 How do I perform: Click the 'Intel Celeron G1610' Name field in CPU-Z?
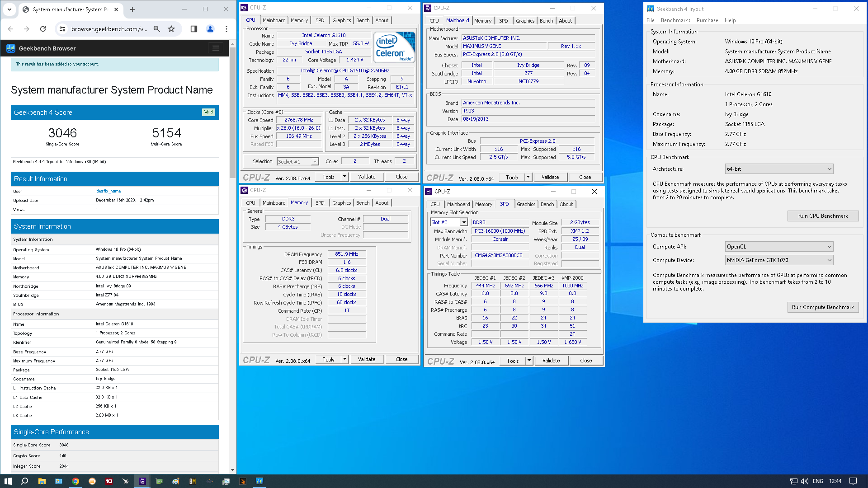click(x=324, y=36)
